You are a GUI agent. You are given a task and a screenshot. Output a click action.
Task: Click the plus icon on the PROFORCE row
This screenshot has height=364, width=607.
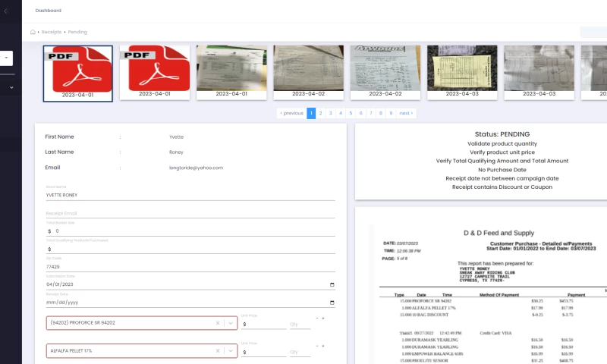323,318
